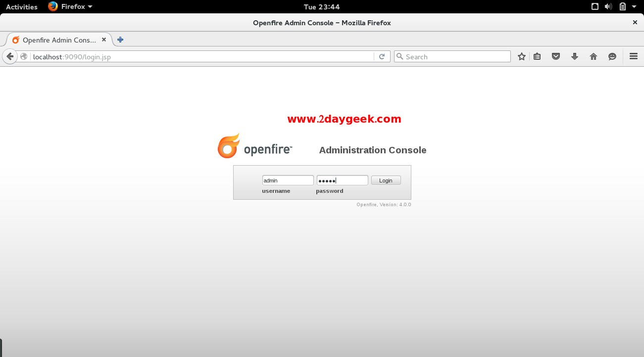Expand the system menu arrow in top bar

click(634, 6)
